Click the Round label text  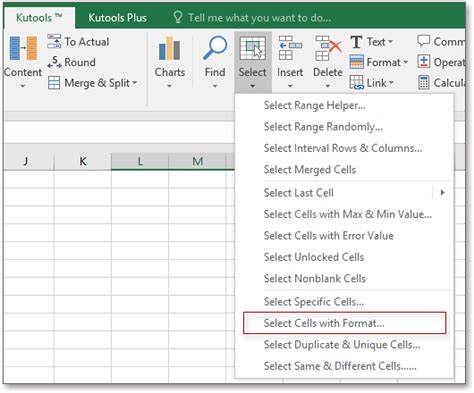80,62
